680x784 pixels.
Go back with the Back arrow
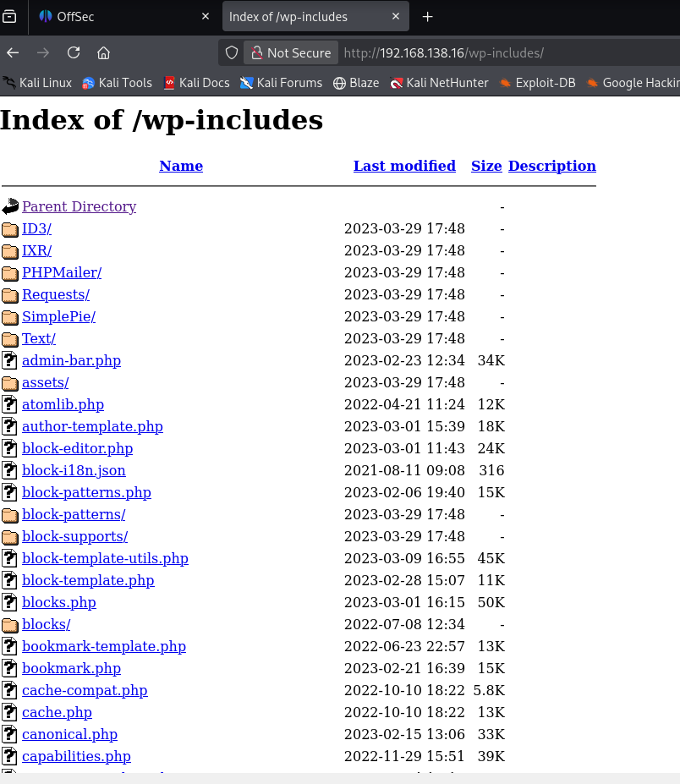[x=13, y=52]
